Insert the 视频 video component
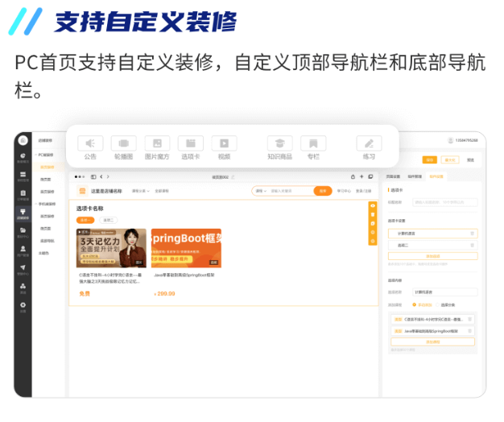Screen dimensions: 504x422 224,143
